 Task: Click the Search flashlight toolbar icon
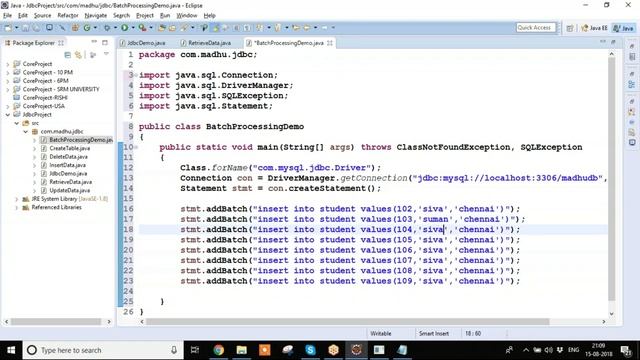(x=184, y=28)
